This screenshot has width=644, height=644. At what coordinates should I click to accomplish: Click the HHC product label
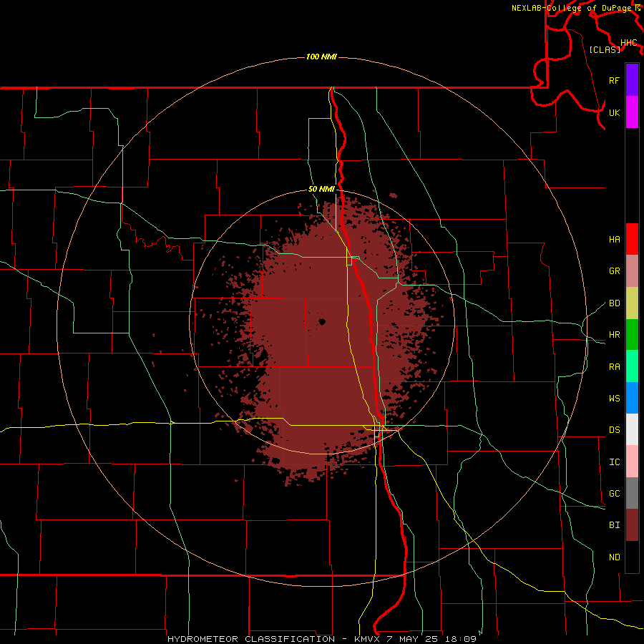click(x=629, y=43)
